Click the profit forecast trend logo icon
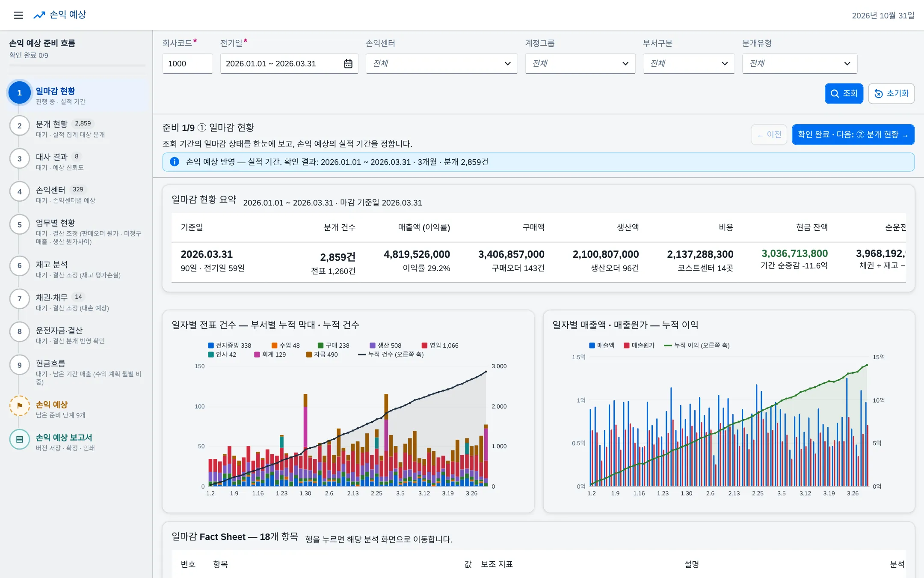The height and width of the screenshot is (578, 924). click(39, 15)
